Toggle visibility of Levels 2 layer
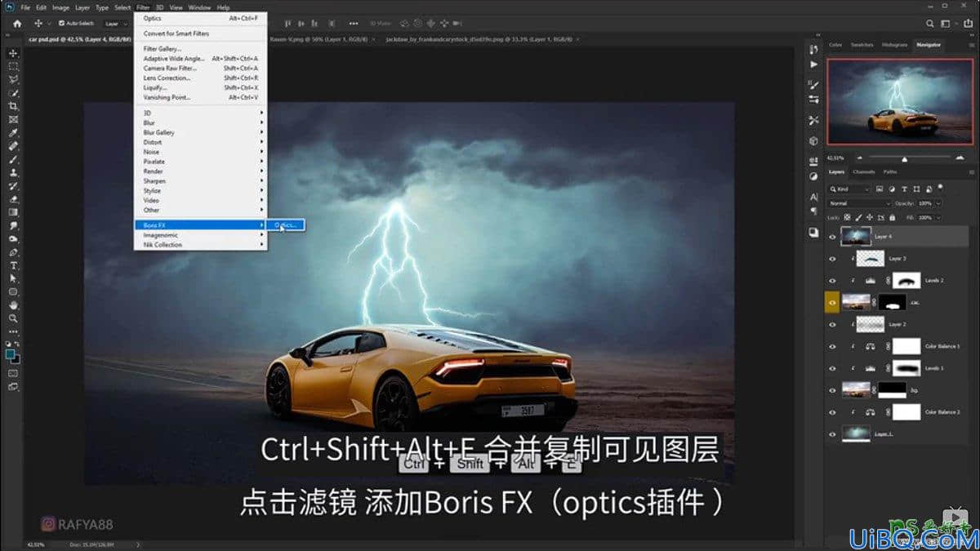The height and width of the screenshot is (551, 980). point(832,280)
